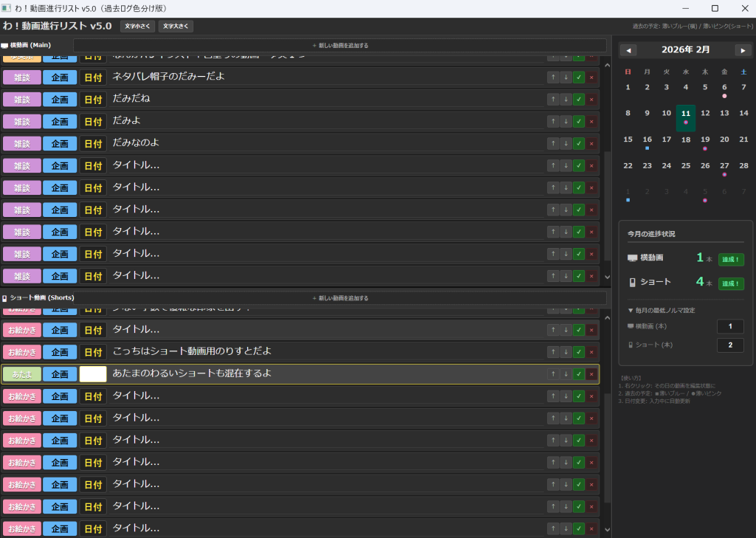Check off the あたまのわるいショートも混在するよ row
756x538 pixels.
(579, 374)
